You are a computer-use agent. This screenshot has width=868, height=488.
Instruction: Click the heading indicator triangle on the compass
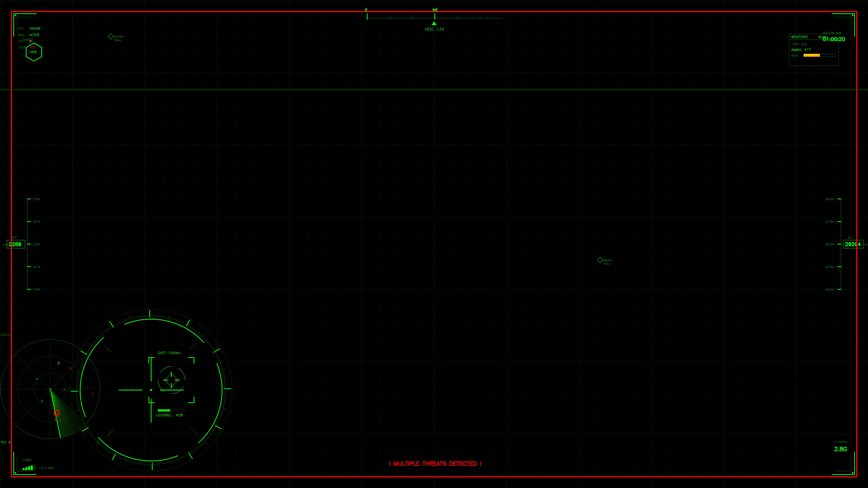click(x=434, y=23)
